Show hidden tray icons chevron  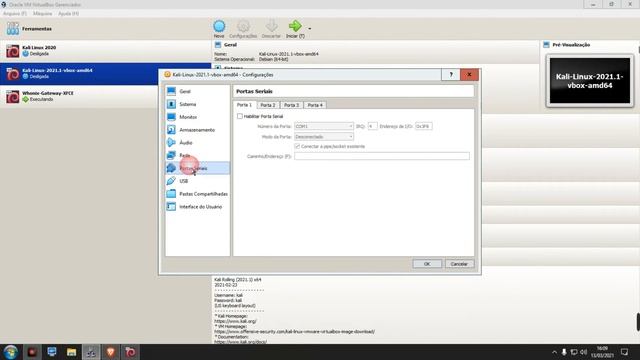point(554,352)
